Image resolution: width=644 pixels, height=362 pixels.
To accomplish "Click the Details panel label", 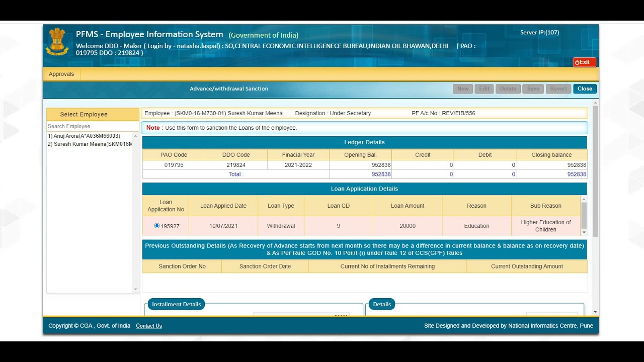I will pos(382,304).
